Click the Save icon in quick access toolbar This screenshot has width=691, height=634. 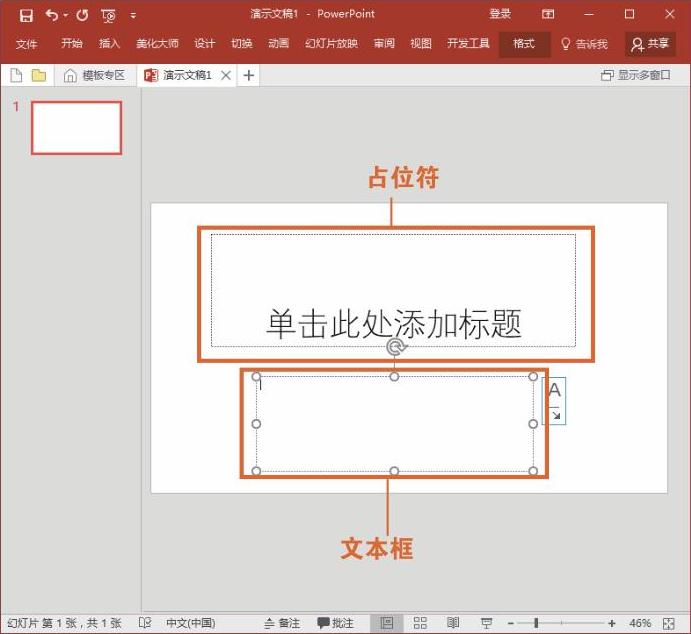click(26, 16)
